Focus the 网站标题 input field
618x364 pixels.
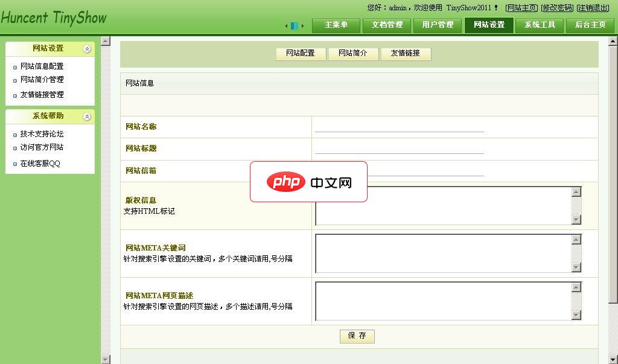400,148
